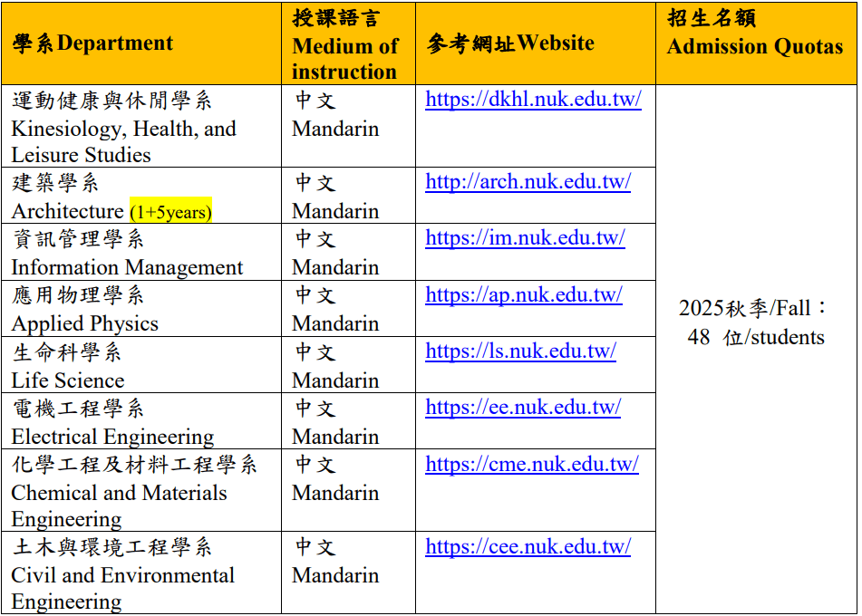
Task: Select Civil and Environmental Engineering text
Action: pos(122,589)
